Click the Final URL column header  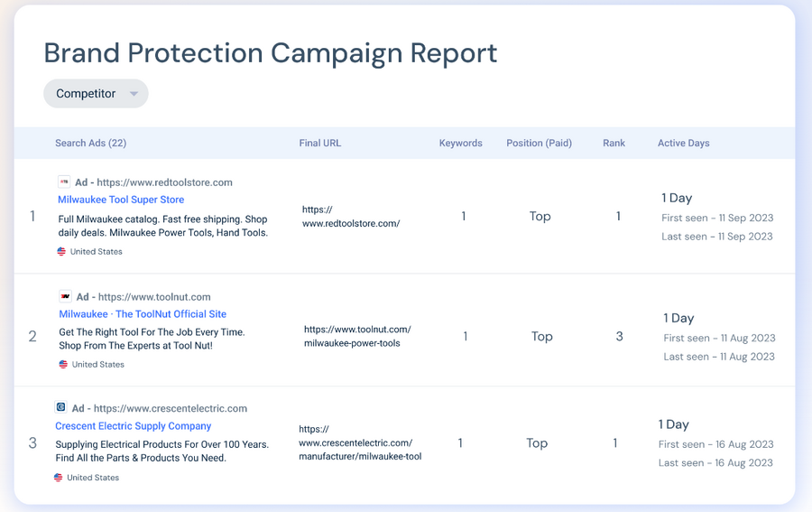coord(320,143)
